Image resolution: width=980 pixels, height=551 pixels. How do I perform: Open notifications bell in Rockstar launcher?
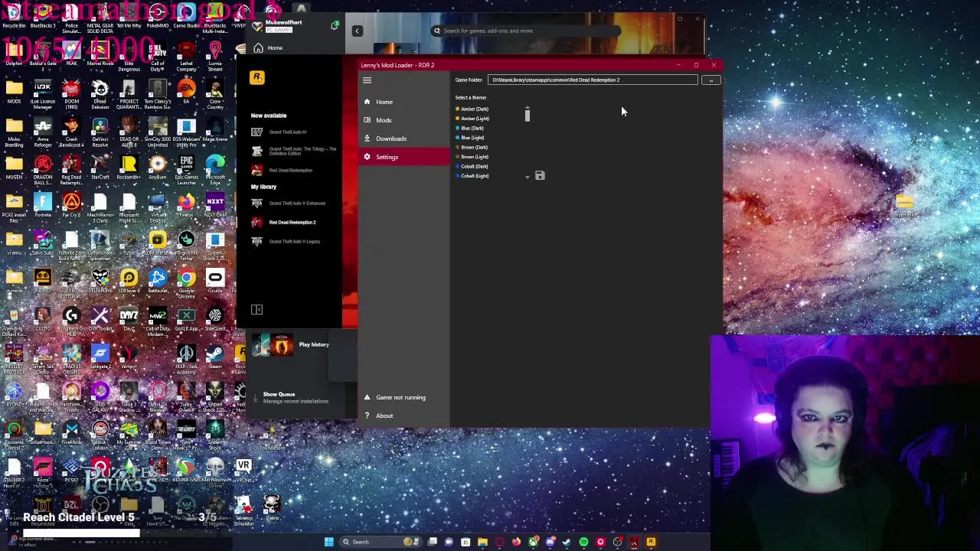[335, 26]
